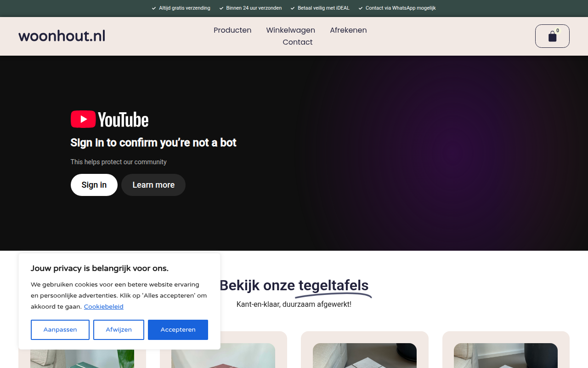The width and height of the screenshot is (588, 368).
Task: Click 'Betaal veilig met iDEAL' text
Action: [323, 8]
